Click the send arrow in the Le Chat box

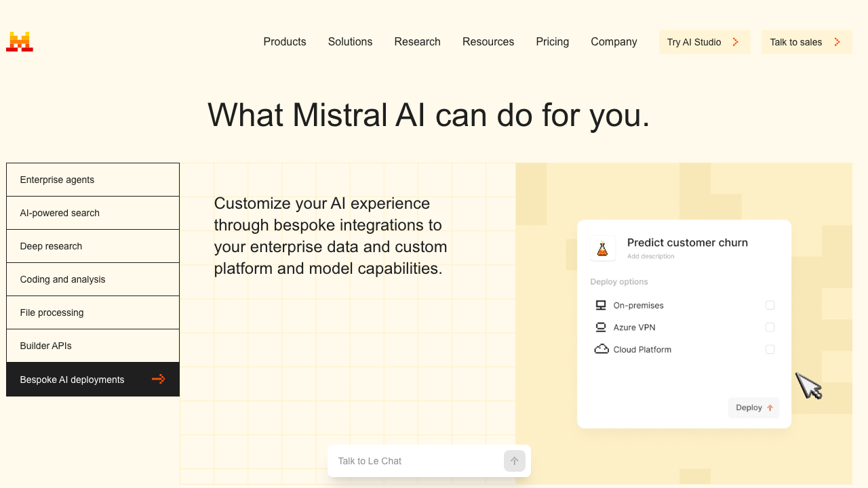point(515,461)
